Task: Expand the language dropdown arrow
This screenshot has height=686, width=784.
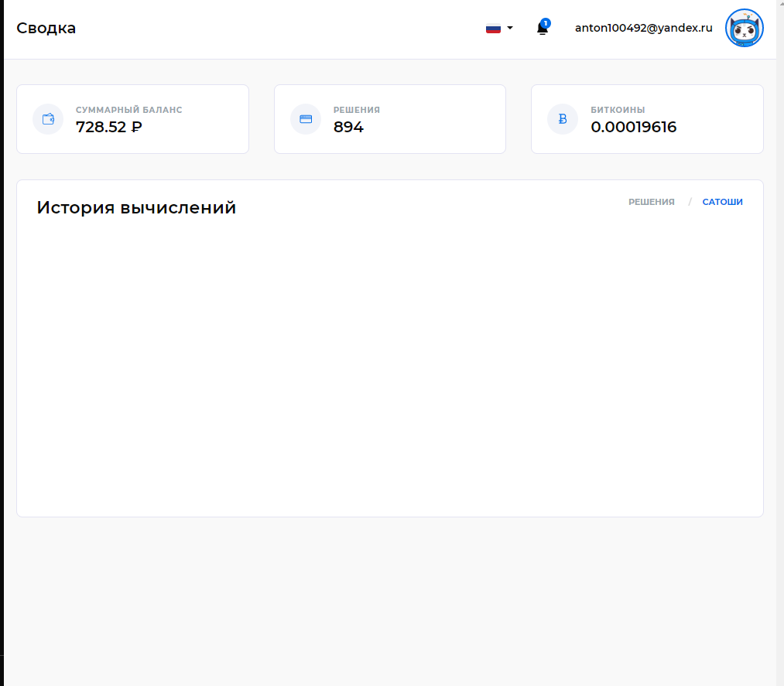Action: (510, 28)
